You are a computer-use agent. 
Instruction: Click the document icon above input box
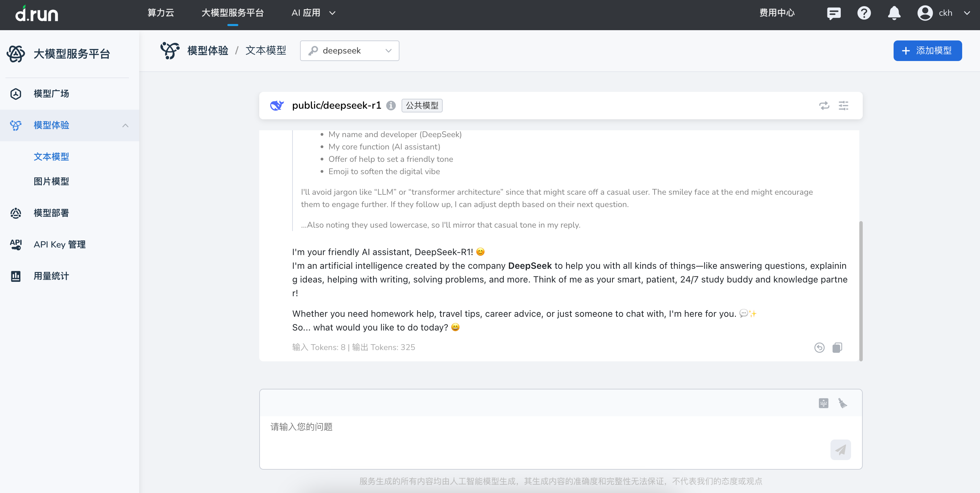pos(823,403)
